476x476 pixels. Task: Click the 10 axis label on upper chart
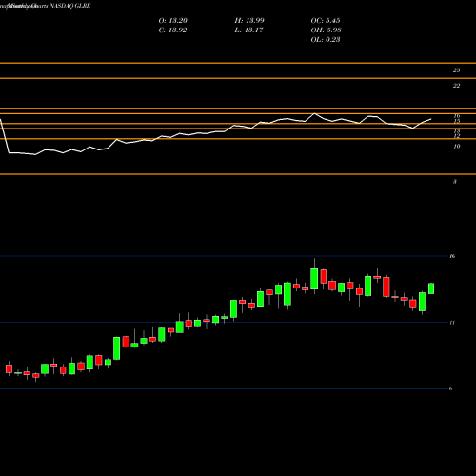[457, 147]
